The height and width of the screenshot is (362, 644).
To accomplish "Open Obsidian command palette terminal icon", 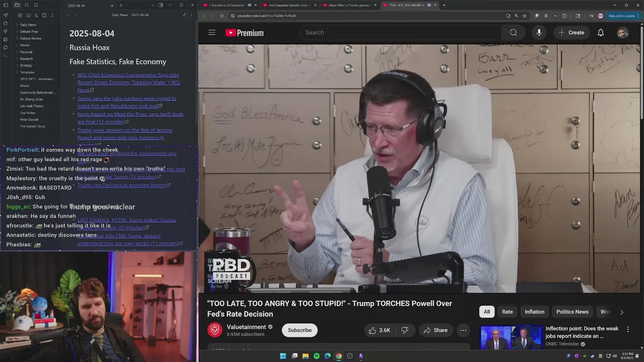I will click(6, 55).
